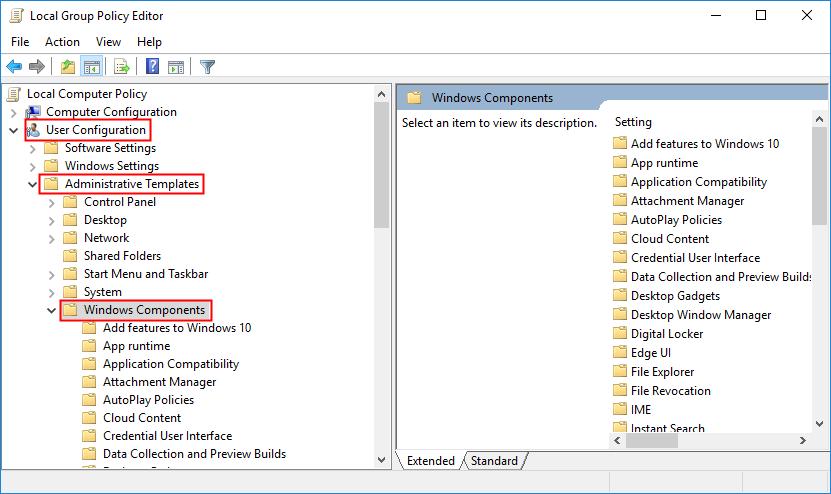This screenshot has width=831, height=494.
Task: Switch to the Standard tab
Action: 494,461
